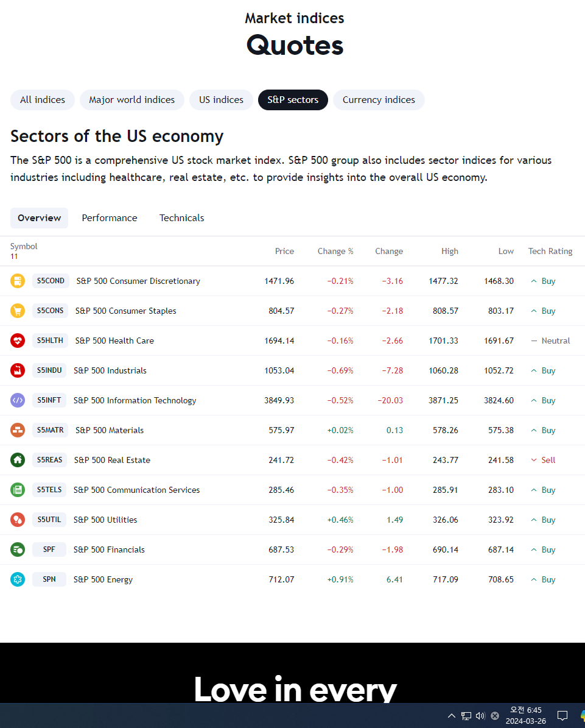Click Materials low value 575.38
The height and width of the screenshot is (728, 585).
point(500,430)
